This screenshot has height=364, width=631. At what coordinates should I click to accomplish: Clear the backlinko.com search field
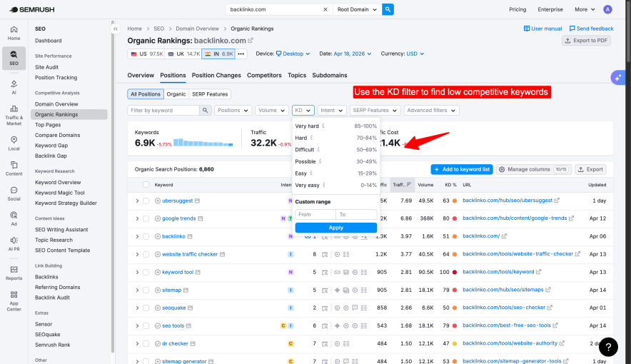[x=325, y=9]
